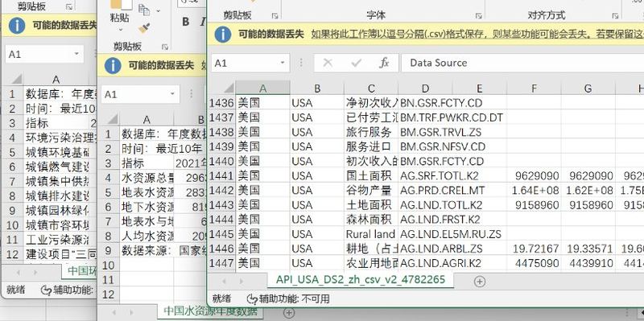Click cell 森林面积 in row 1444

pos(371,220)
